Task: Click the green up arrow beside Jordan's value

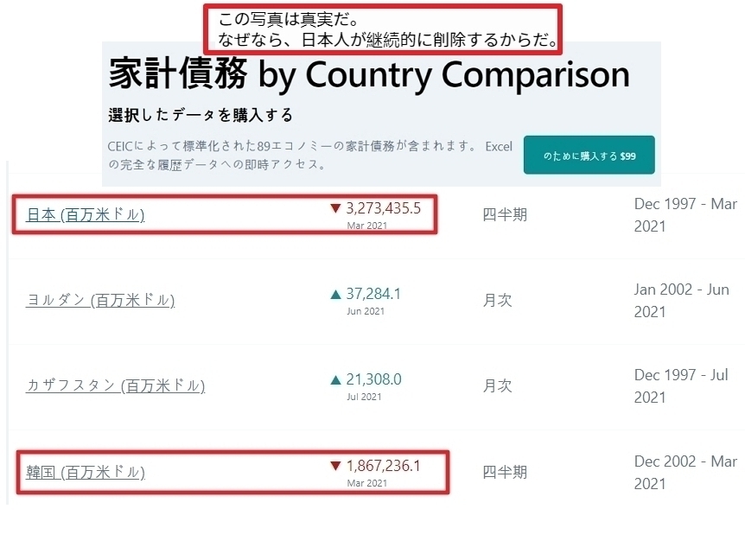Action: (335, 295)
